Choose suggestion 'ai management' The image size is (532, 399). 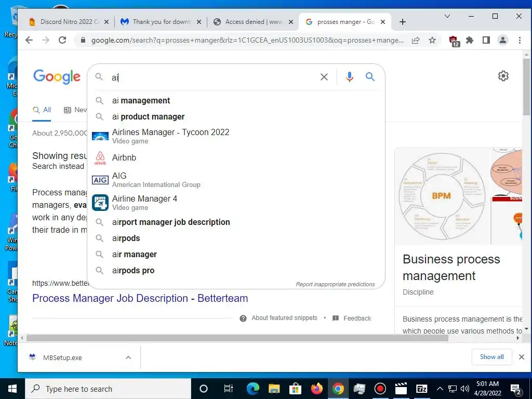pos(236,100)
